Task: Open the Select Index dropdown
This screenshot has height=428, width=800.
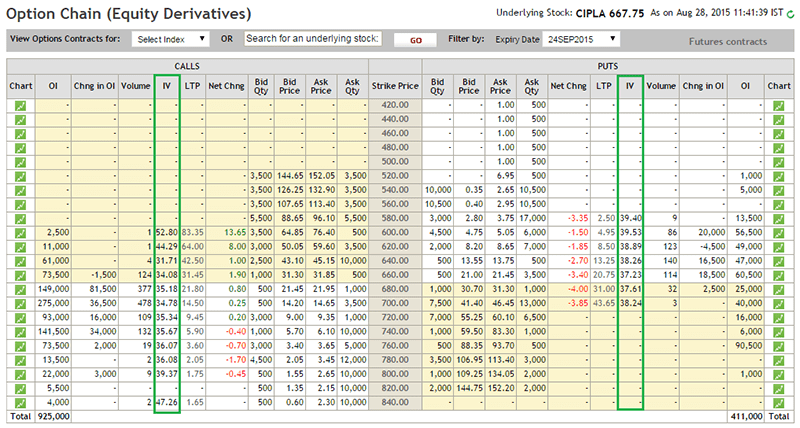Action: click(x=170, y=39)
